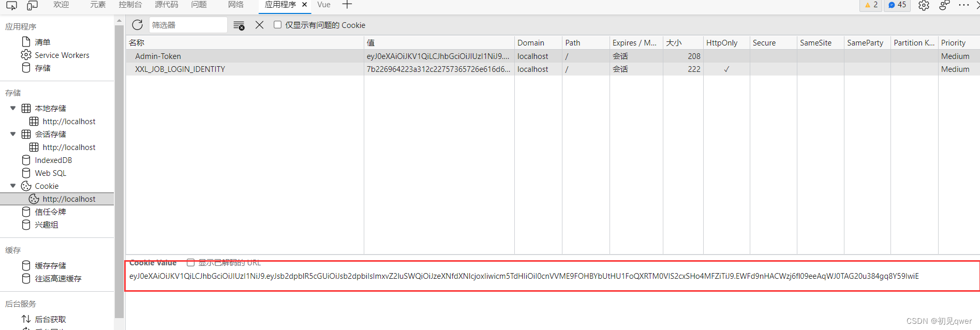This screenshot has height=330, width=980.
Task: Toggle 显示已解码的 URL checkbox
Action: tap(190, 263)
